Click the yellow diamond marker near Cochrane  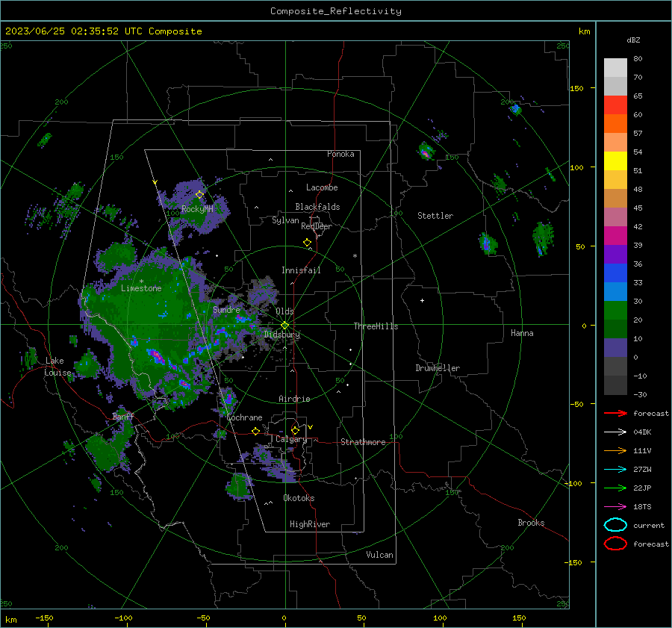tap(255, 431)
